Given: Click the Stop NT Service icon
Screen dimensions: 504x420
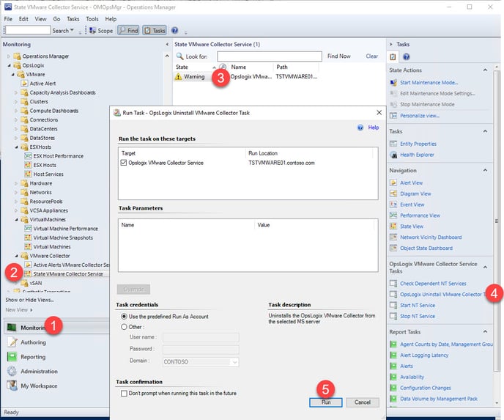Looking at the screenshot, I should (393, 316).
